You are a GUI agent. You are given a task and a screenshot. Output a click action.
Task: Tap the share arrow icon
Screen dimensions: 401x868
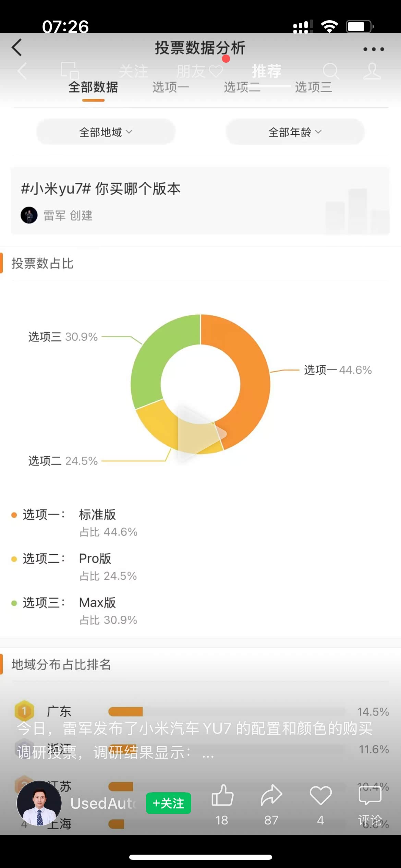[271, 795]
